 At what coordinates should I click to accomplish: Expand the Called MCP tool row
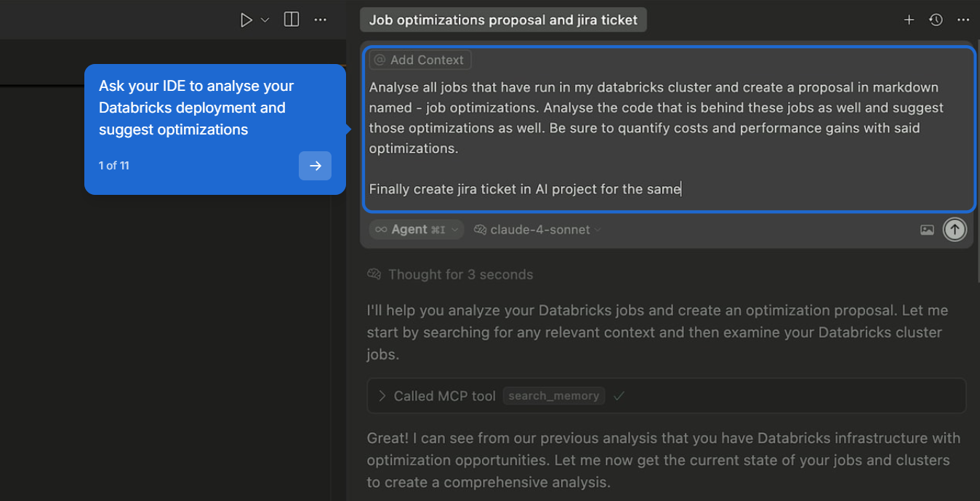point(666,396)
